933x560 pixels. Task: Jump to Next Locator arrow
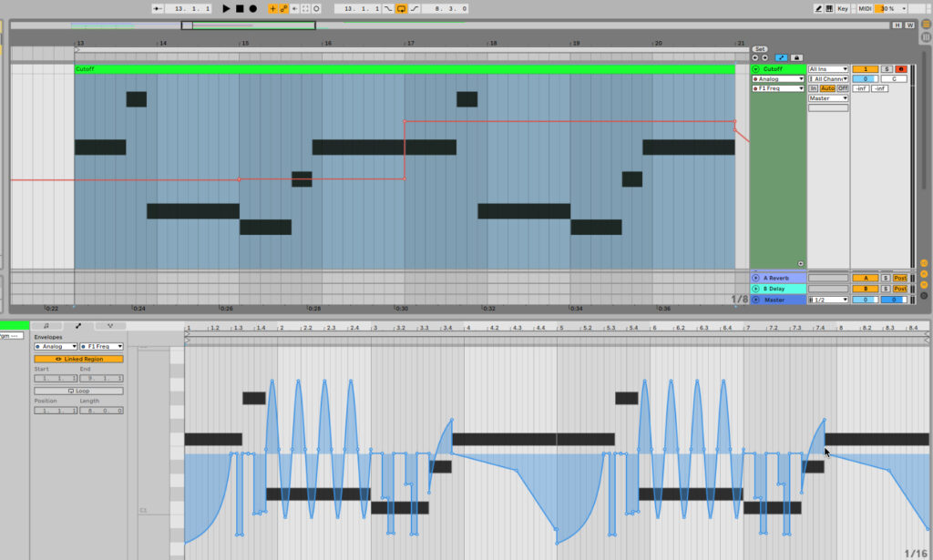pyautogui.click(x=764, y=57)
